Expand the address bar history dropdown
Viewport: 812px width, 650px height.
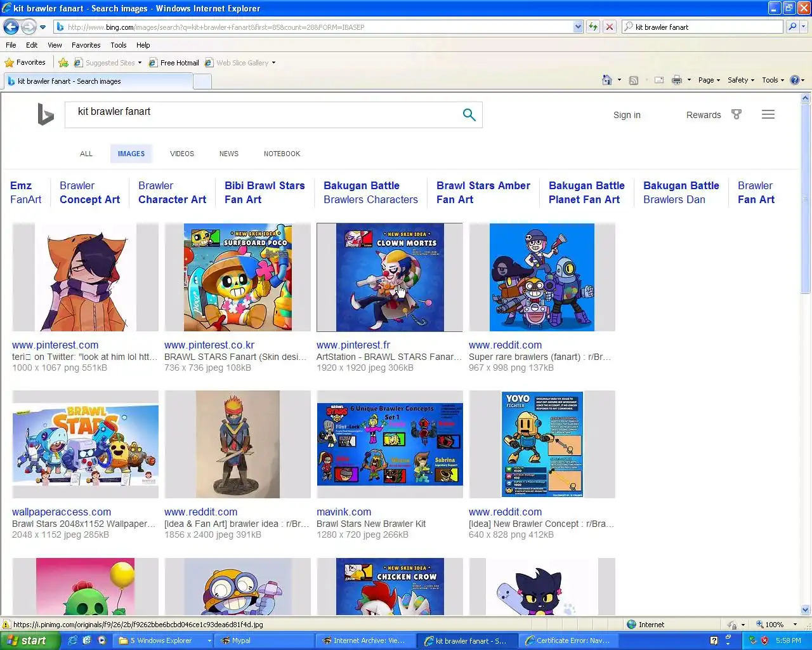tap(578, 27)
